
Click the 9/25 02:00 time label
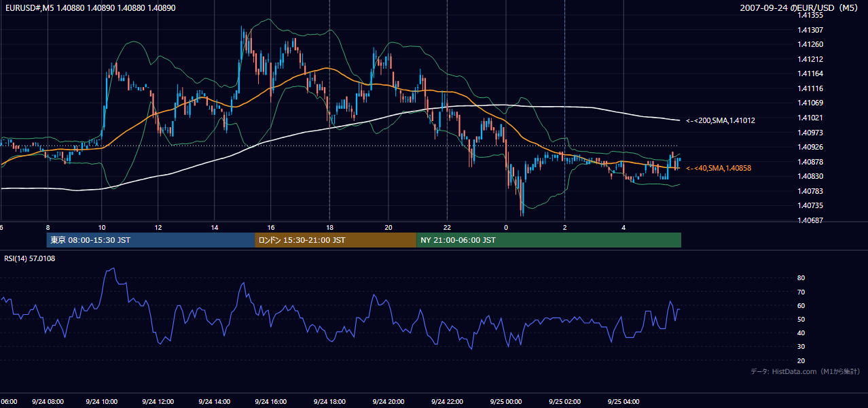tap(564, 401)
